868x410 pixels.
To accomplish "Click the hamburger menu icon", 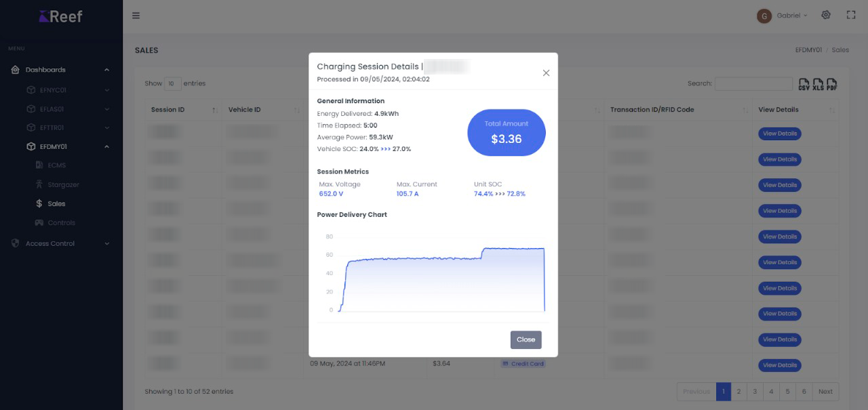I will pos(136,16).
